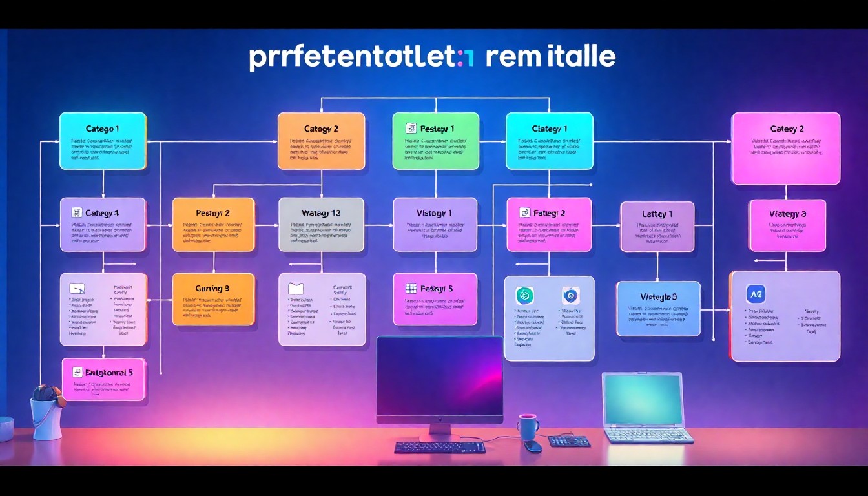Select the pink Vfategy 3 card
This screenshot has width=868, height=496.
[787, 225]
